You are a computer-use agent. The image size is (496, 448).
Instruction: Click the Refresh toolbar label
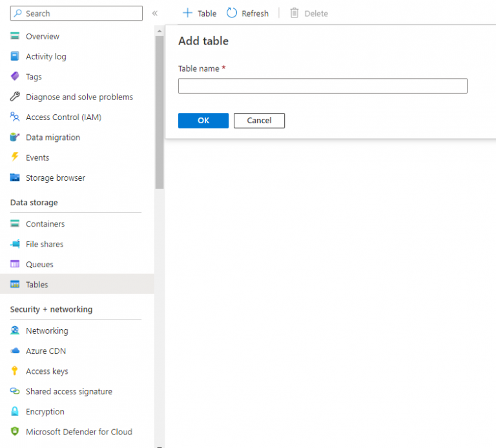pos(255,14)
